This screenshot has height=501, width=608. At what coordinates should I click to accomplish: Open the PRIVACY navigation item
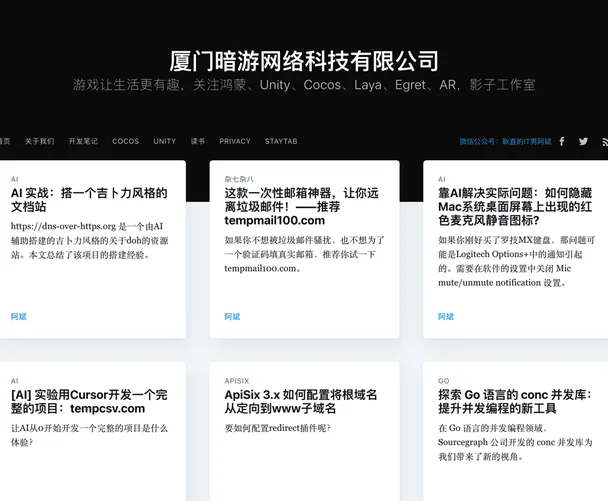[x=235, y=142]
